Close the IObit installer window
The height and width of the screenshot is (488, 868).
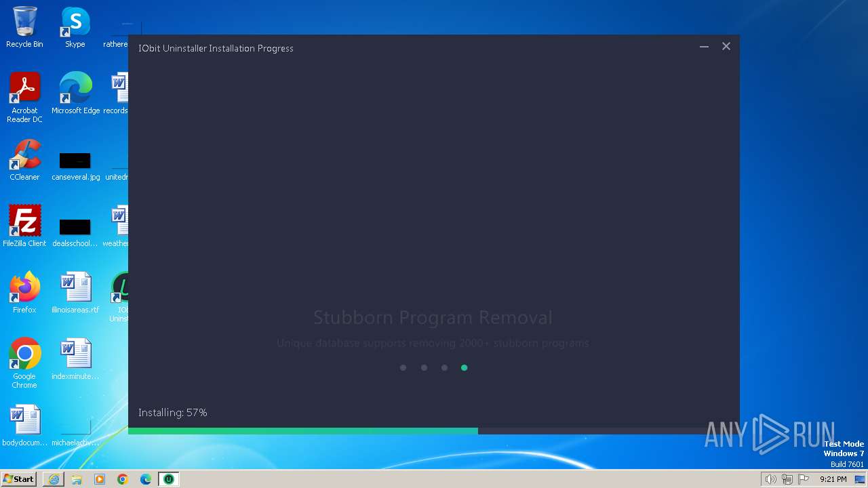coord(726,47)
